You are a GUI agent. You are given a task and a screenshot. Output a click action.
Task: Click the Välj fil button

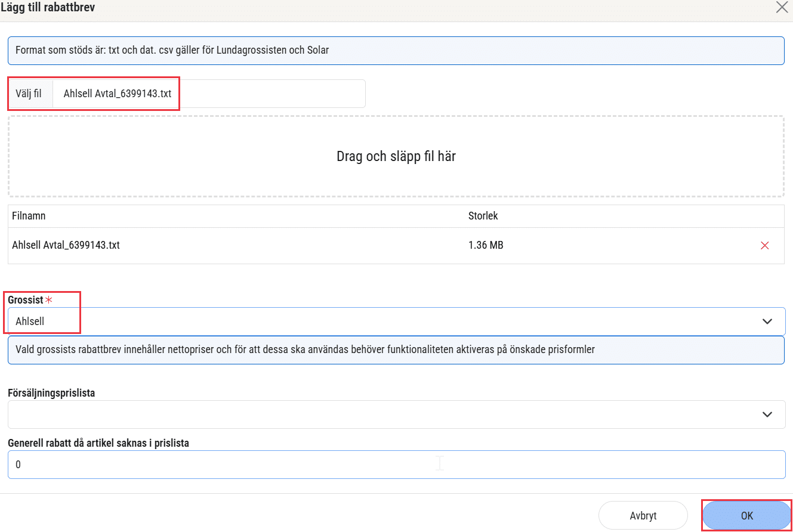pos(30,94)
